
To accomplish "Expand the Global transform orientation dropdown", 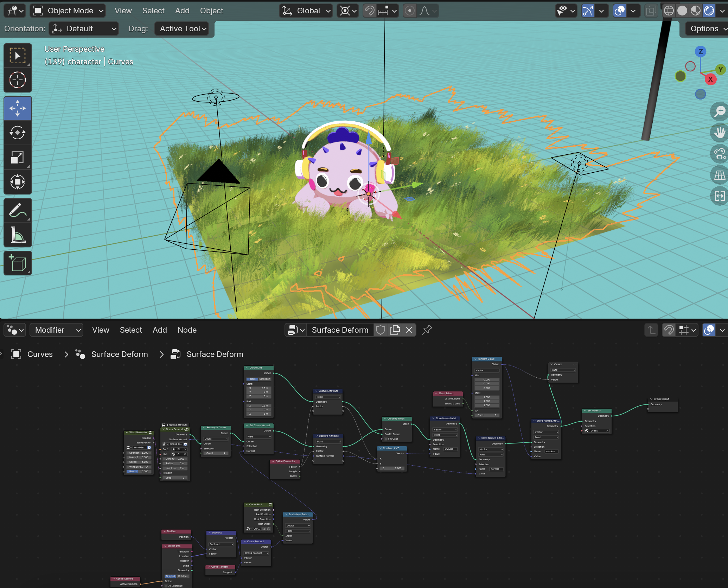I will [307, 11].
